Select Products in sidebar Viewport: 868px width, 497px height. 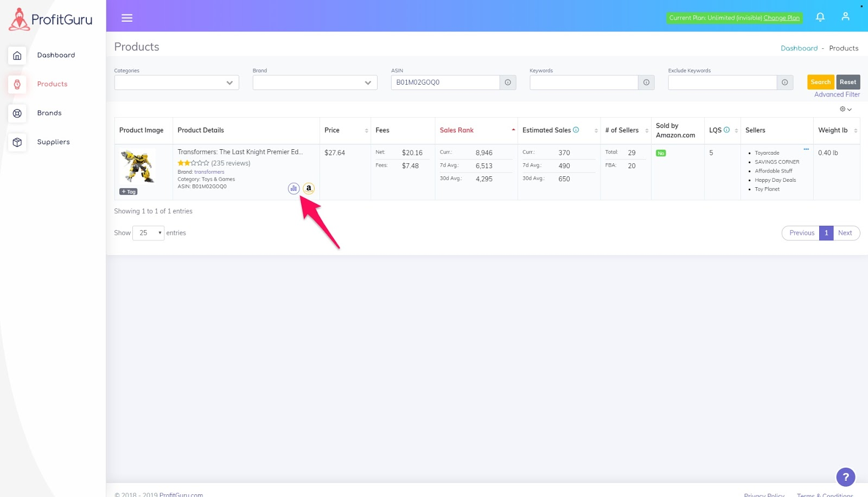click(x=52, y=84)
